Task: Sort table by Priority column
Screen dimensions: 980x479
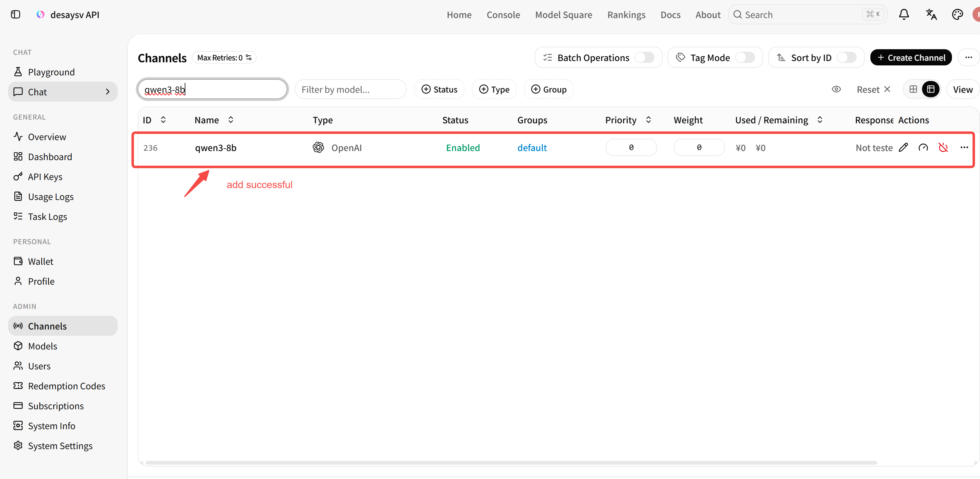Action: pyautogui.click(x=648, y=120)
